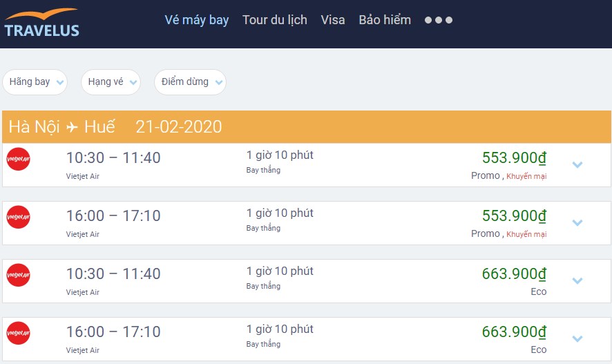Expand details of 10:30 Promo flight
Screen dimensions: 612x364
click(577, 164)
